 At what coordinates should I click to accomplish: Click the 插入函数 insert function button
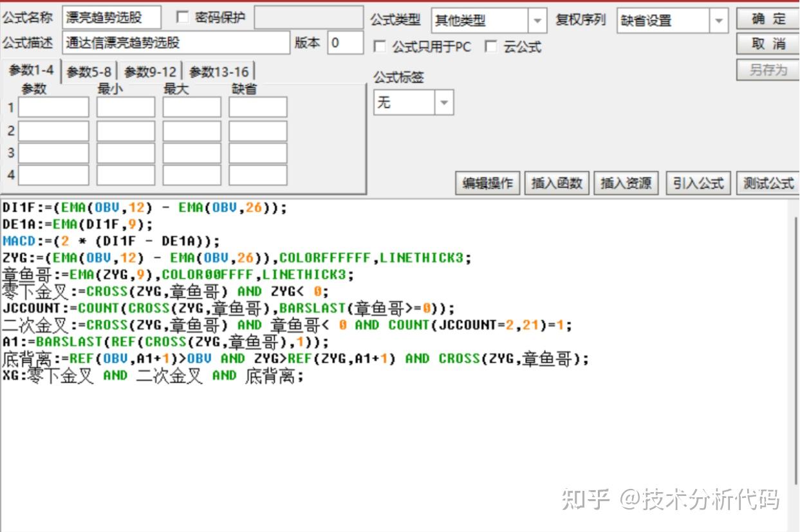click(x=557, y=183)
